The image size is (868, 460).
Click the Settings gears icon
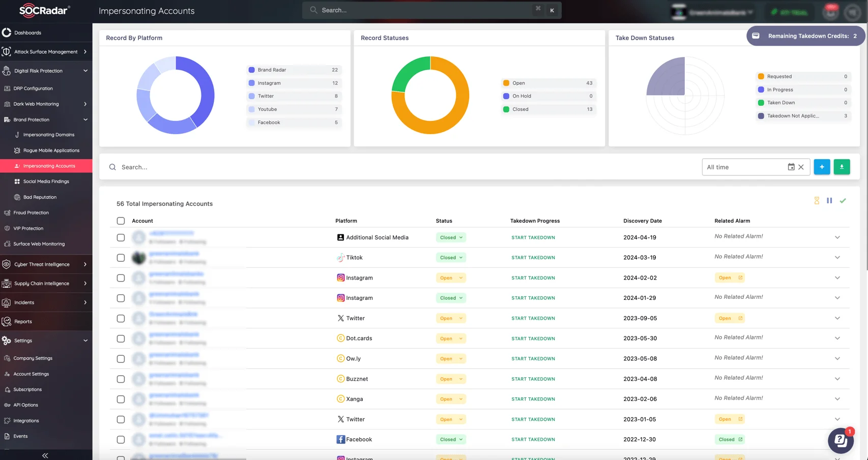tap(7, 341)
